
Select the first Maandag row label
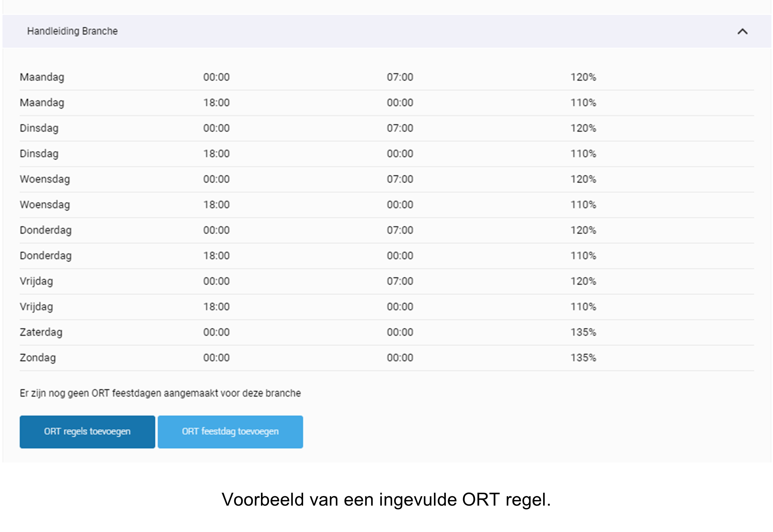click(x=42, y=77)
